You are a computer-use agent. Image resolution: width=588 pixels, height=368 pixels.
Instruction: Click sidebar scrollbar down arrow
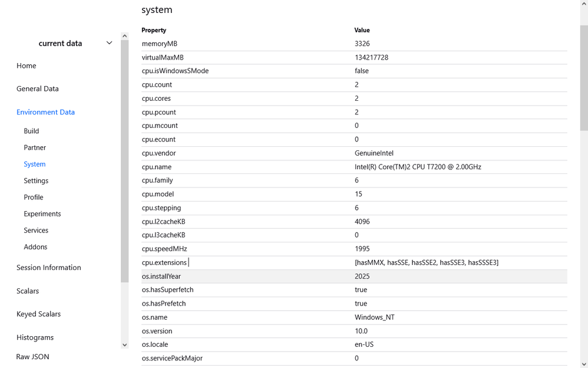124,344
